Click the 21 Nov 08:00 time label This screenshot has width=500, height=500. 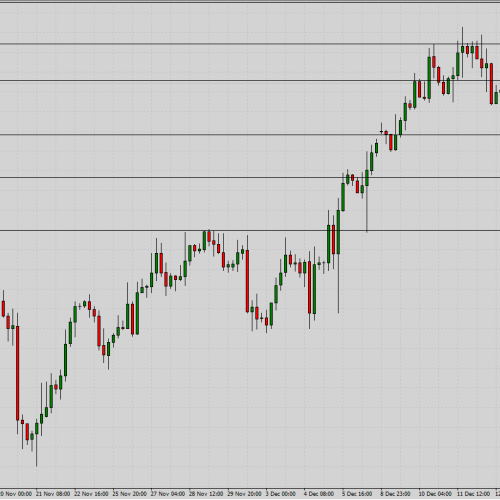tap(53, 494)
